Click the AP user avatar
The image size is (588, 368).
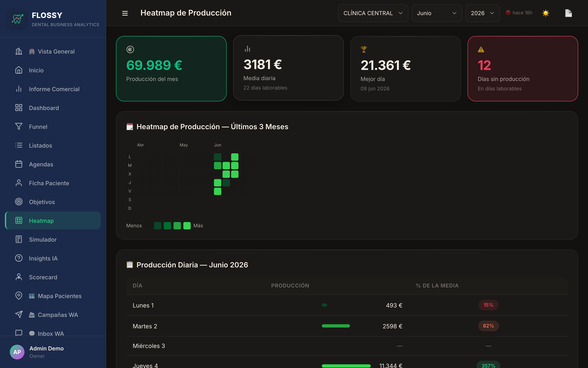[x=17, y=352]
